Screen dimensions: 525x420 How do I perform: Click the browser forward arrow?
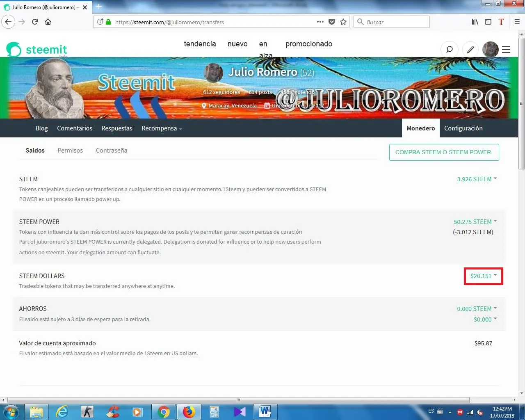(22, 22)
